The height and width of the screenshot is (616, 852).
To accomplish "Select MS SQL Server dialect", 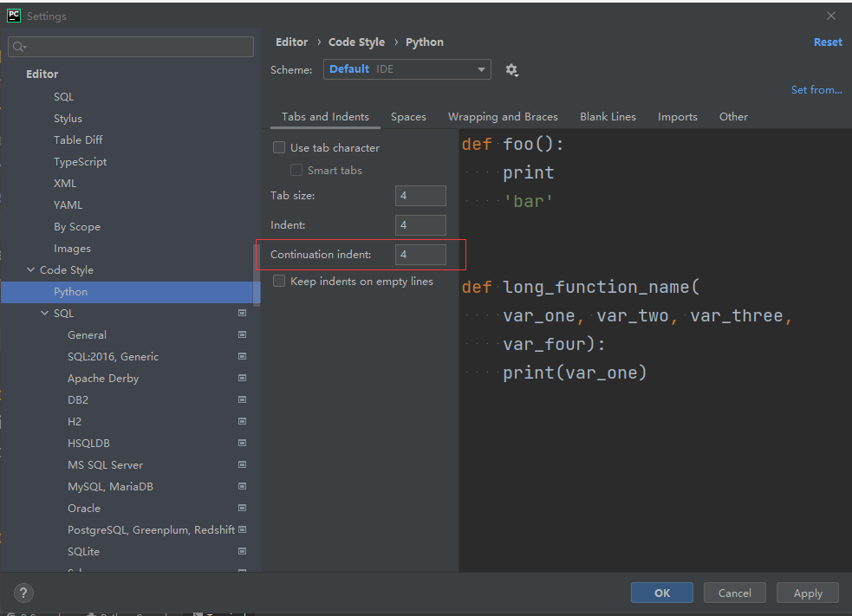I will click(x=106, y=465).
